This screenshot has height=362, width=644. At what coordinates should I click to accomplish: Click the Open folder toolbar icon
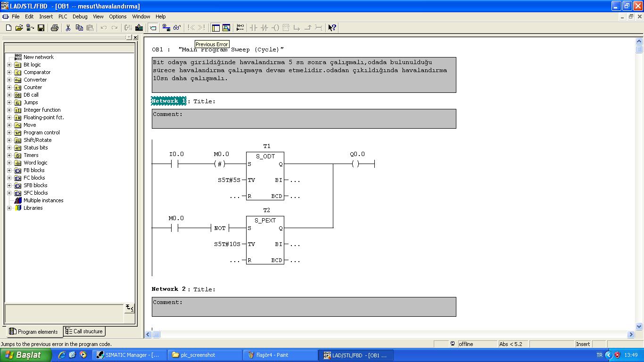[19, 28]
